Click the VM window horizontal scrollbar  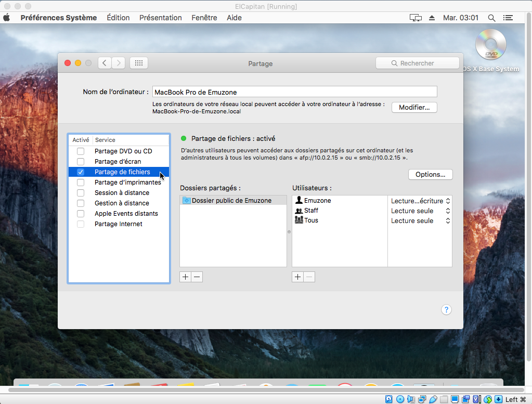pyautogui.click(x=266, y=390)
